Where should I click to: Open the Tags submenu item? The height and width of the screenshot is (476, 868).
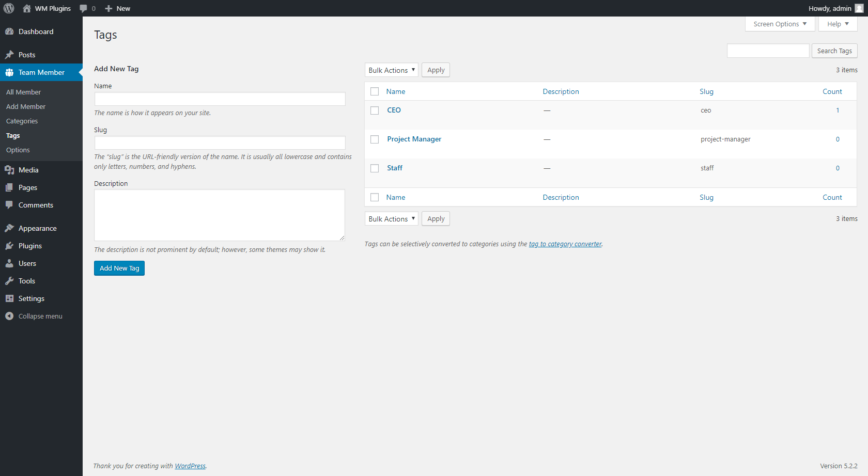(13, 135)
